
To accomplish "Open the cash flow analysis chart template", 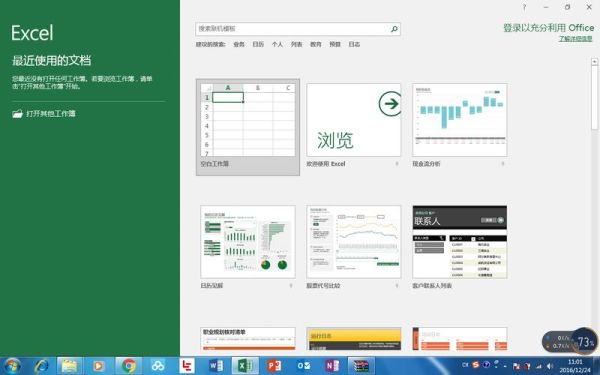I will click(x=460, y=120).
